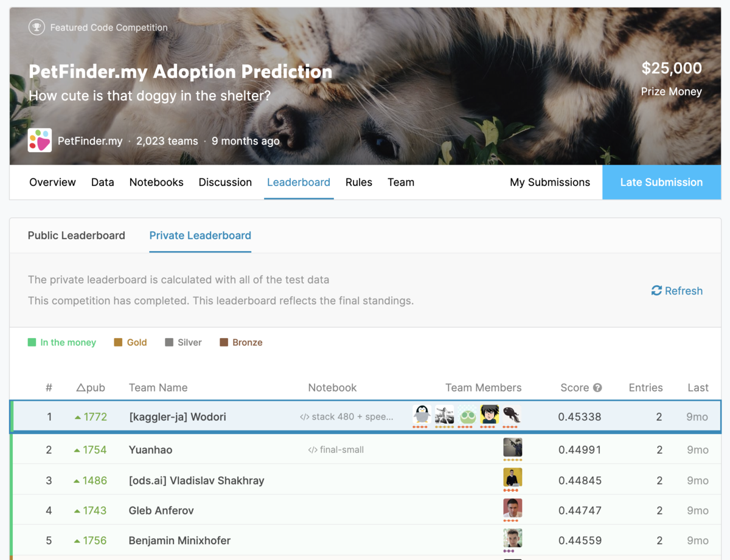730x560 pixels.
Task: Click the PetFinder.my organization logo
Action: [x=40, y=140]
